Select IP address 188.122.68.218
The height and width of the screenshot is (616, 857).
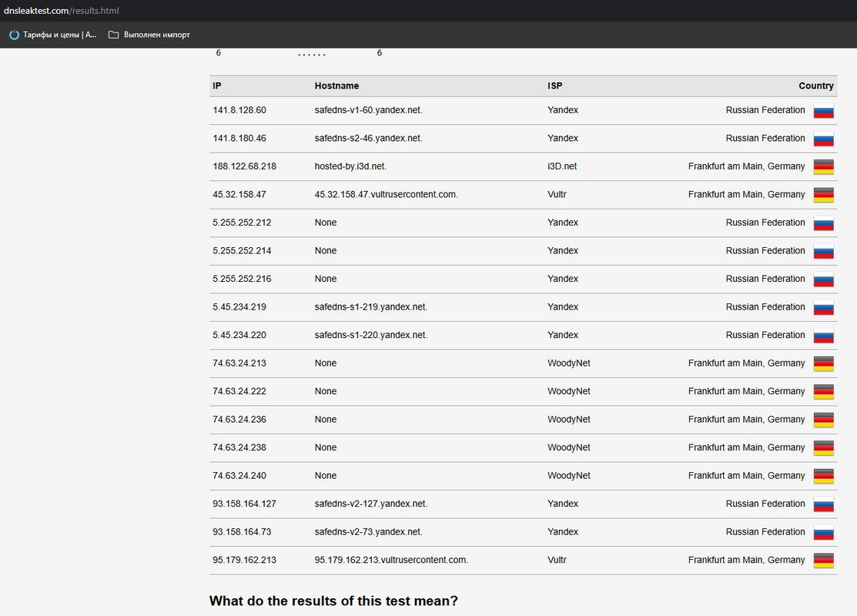click(x=244, y=166)
